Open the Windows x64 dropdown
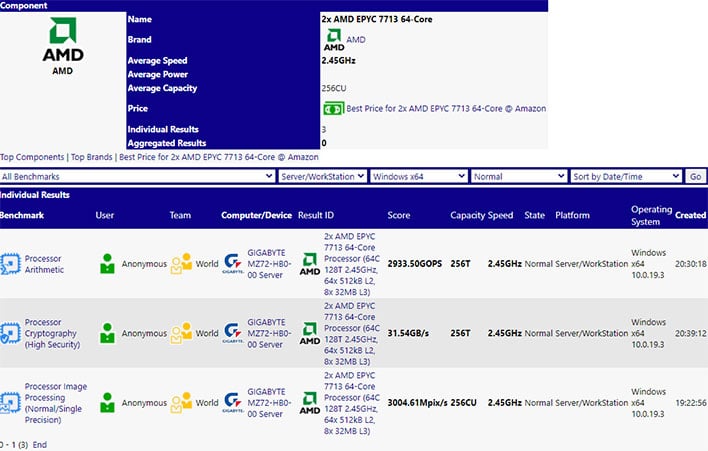The width and height of the screenshot is (708, 451). (419, 177)
